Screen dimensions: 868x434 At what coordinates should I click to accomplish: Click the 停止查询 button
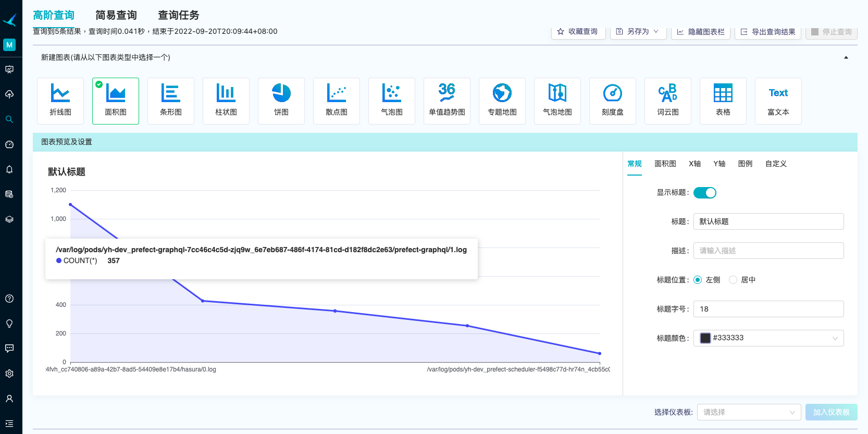coord(832,32)
